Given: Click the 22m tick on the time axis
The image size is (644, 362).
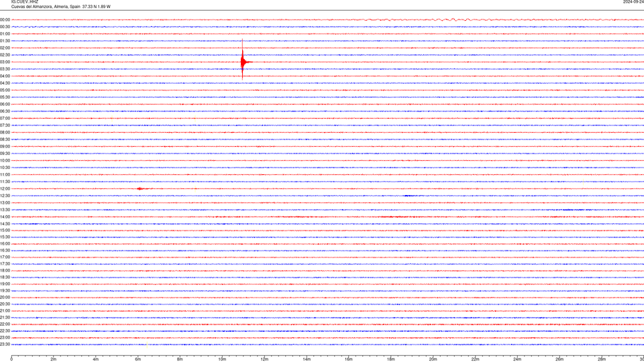Looking at the screenshot, I should click(475, 359).
